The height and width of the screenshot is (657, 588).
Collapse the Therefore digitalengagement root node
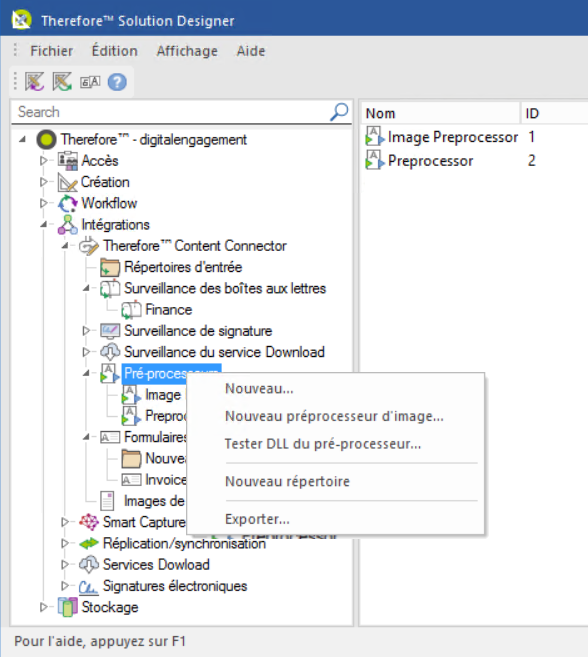[x=23, y=139]
